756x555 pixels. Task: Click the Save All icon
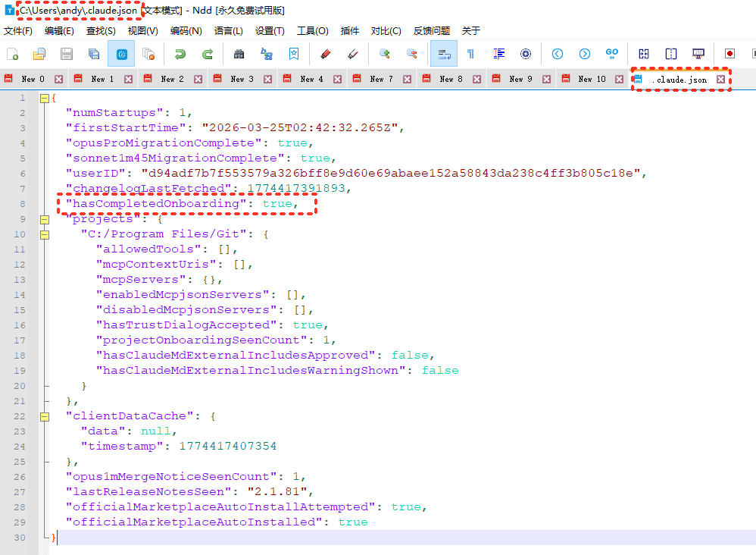94,54
